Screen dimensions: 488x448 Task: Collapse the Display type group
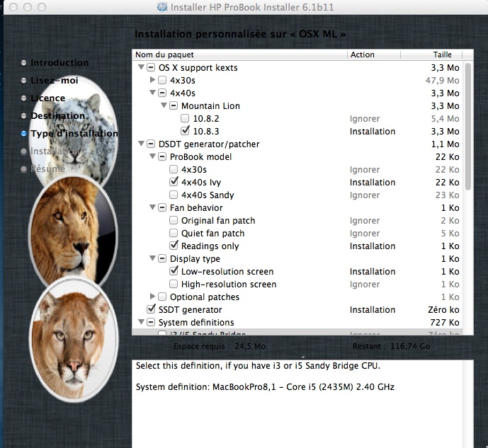152,258
